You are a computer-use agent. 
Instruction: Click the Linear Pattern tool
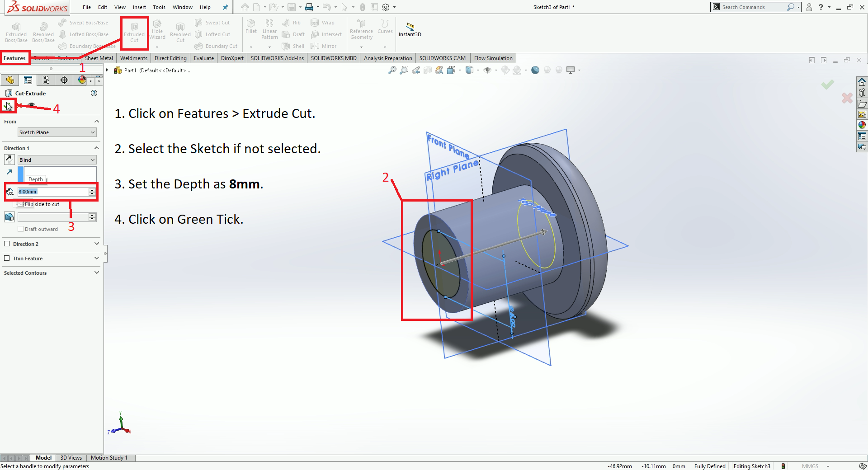(269, 29)
